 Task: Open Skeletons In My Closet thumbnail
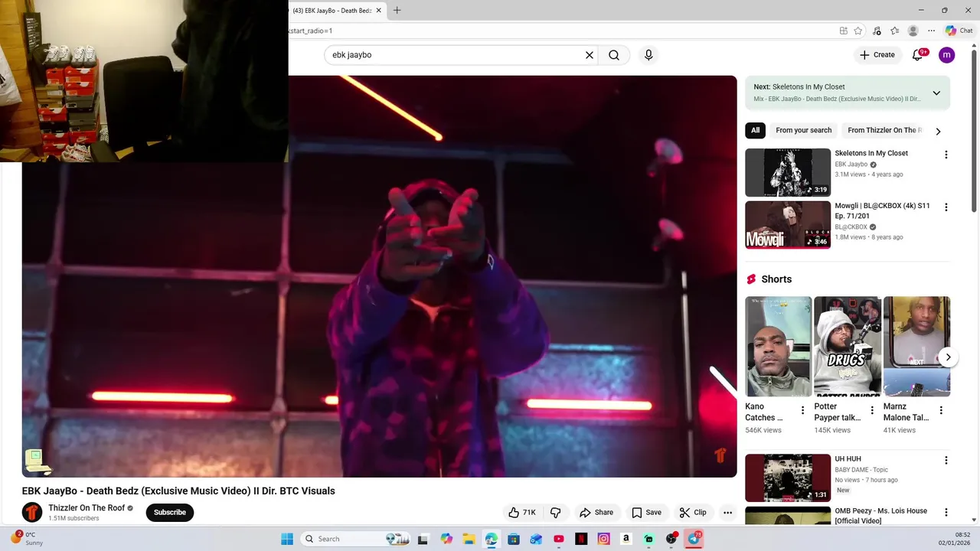[788, 172]
